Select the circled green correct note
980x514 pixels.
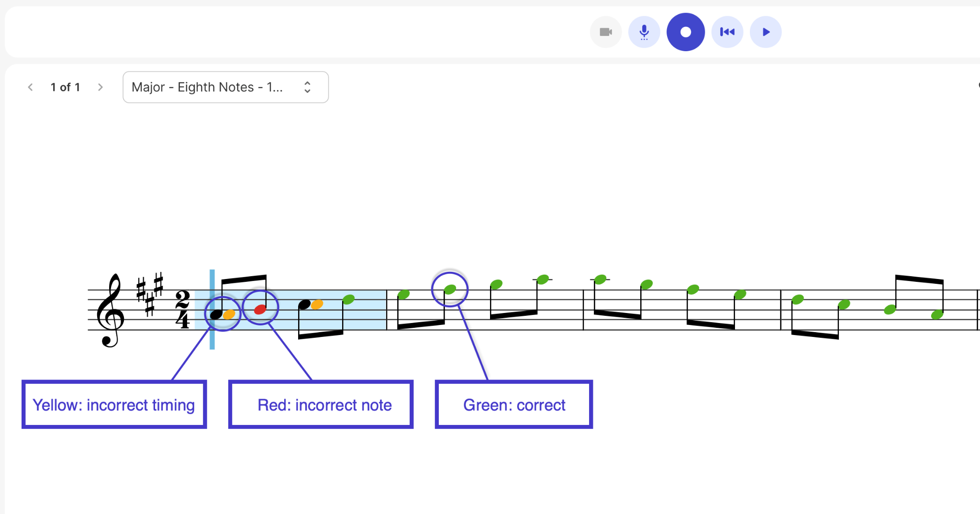point(450,289)
